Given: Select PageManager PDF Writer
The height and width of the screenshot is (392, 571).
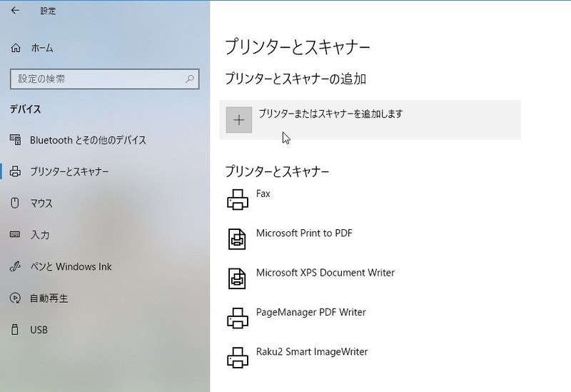Looking at the screenshot, I should pyautogui.click(x=311, y=312).
